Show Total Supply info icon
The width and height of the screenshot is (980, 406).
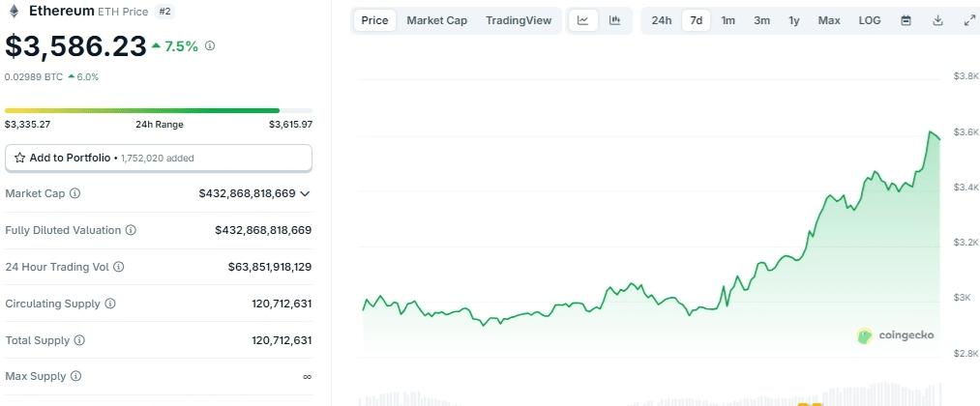(79, 340)
